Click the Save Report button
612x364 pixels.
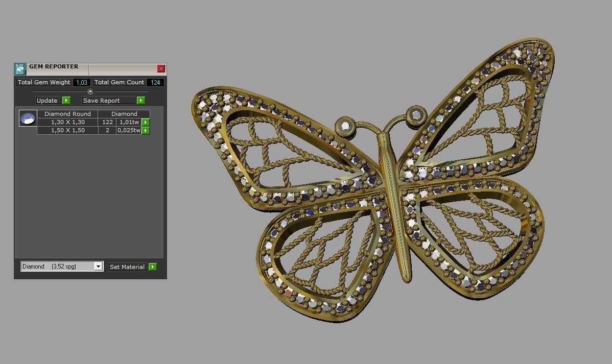[x=109, y=100]
